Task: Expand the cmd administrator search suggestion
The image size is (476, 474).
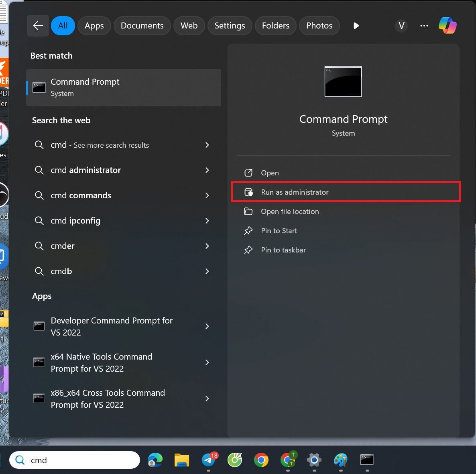Action: (x=207, y=170)
